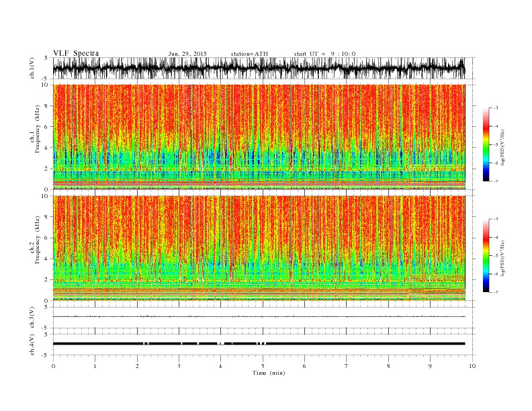This screenshot has height=411, width=532.
Task: Click the "9" minute tick on time axis
Action: tap(430, 366)
